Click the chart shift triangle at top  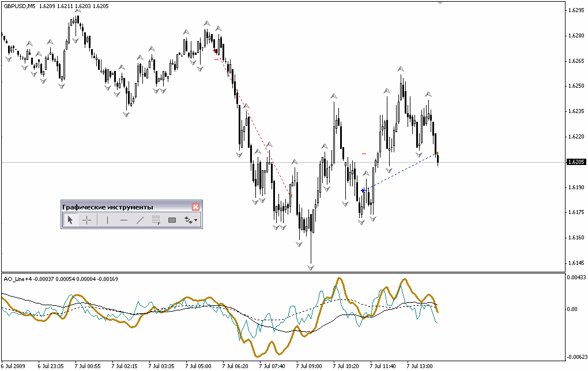tap(440, 3)
